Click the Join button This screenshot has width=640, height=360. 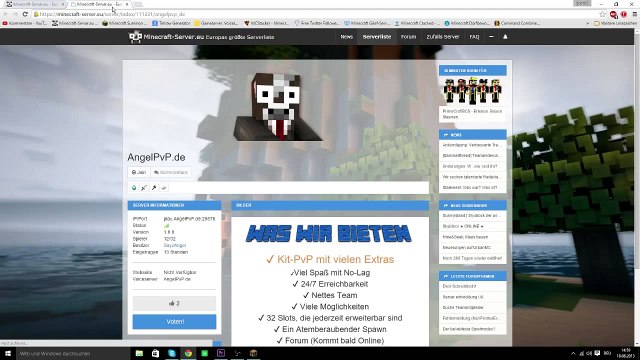pyautogui.click(x=139, y=172)
